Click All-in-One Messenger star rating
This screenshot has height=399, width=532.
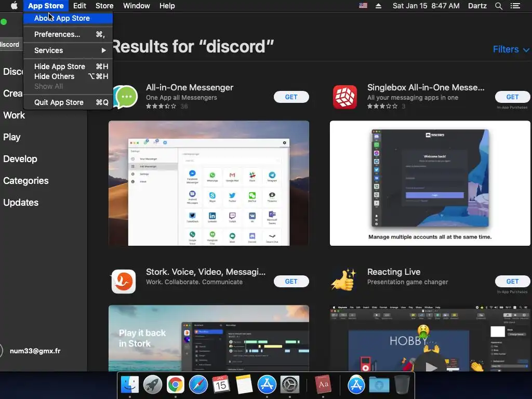161,106
